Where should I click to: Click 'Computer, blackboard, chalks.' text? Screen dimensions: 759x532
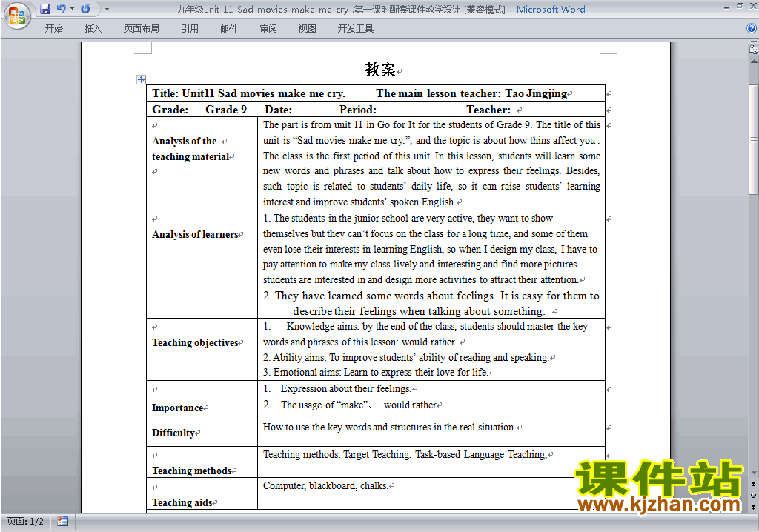326,485
